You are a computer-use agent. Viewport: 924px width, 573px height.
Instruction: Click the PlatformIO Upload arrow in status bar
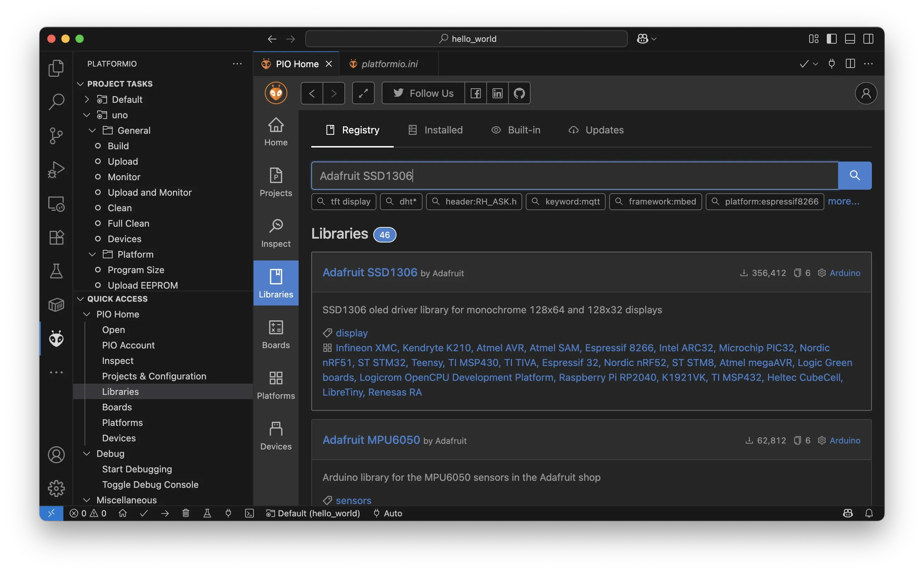pyautogui.click(x=165, y=513)
